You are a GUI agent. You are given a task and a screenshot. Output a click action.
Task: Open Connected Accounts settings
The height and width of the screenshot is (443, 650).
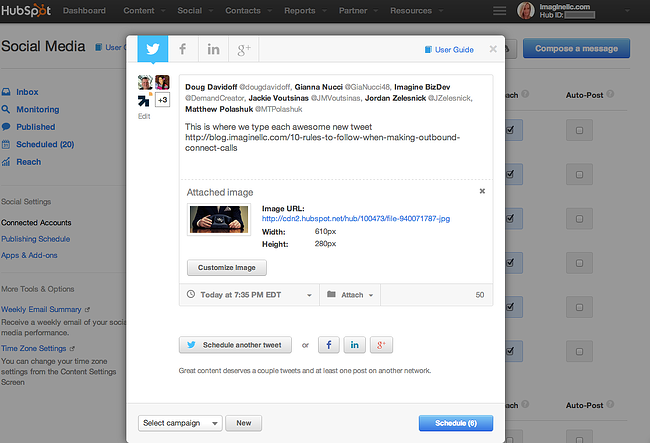tap(36, 223)
